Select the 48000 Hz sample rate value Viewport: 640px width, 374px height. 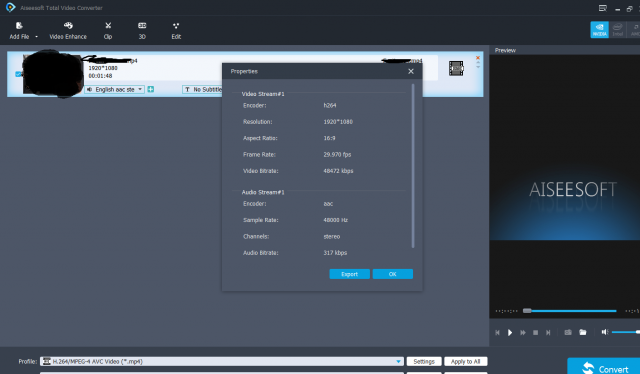click(336, 220)
